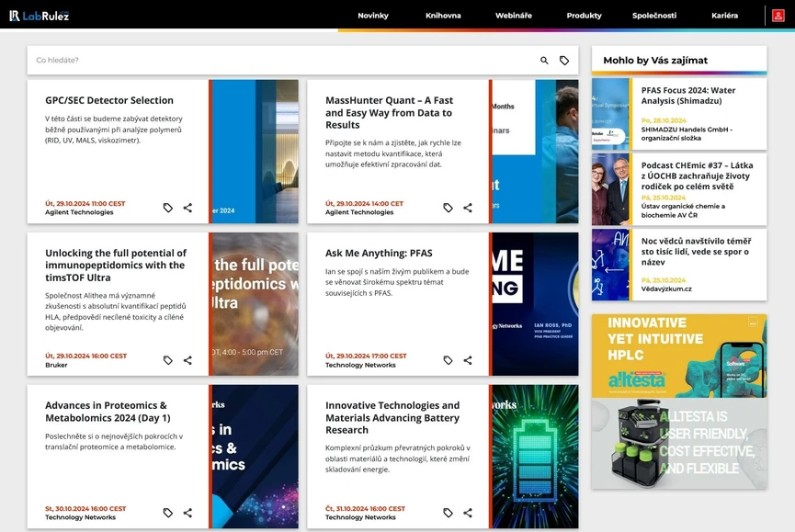Open GPC/SEC Detector Selection title

(109, 100)
